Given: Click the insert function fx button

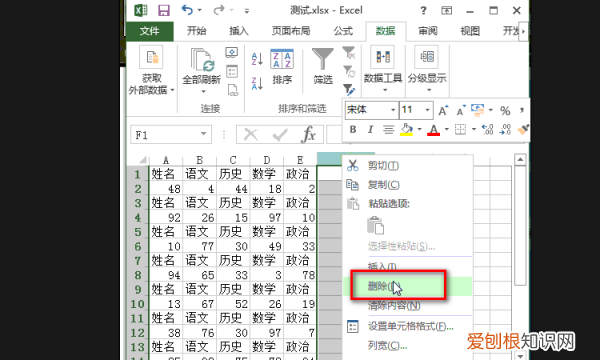Looking at the screenshot, I should tap(309, 135).
